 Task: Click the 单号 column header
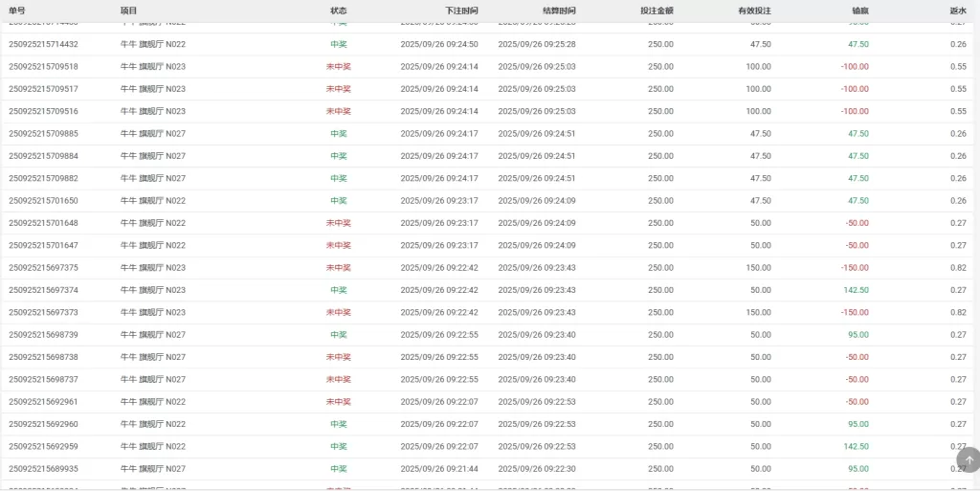pyautogui.click(x=17, y=11)
